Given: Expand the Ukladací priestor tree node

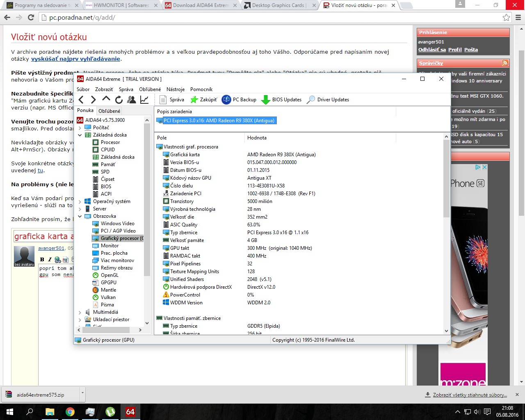Looking at the screenshot, I should pos(80,320).
